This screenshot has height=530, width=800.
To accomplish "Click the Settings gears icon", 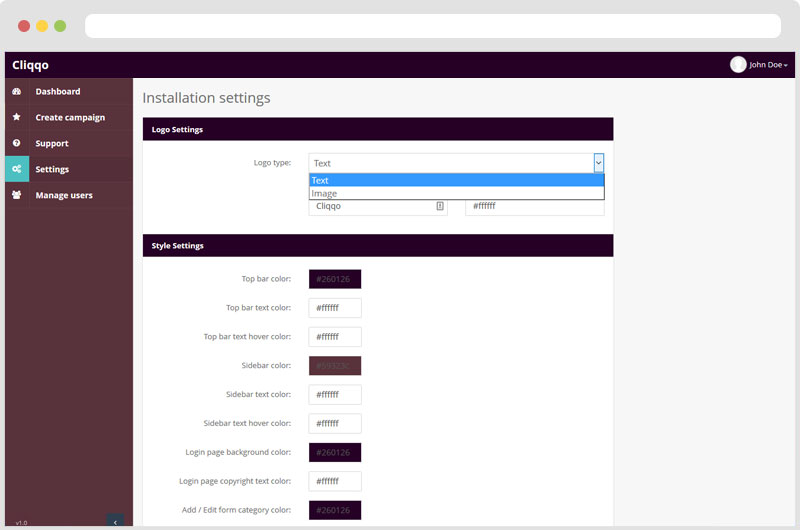I will point(17,170).
